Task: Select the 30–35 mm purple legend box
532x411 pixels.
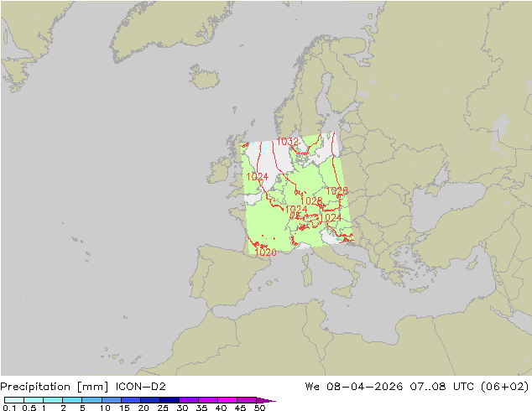Action: click(x=189, y=400)
